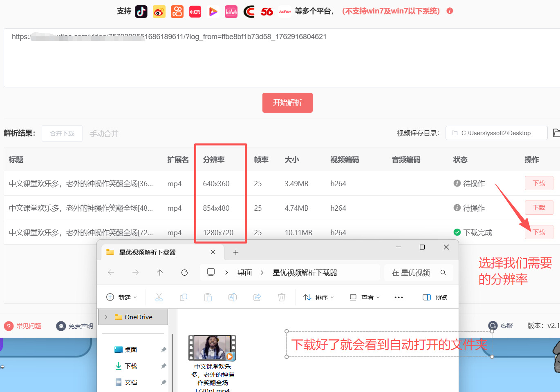Open the 排序 sort dropdown
Image resolution: width=560 pixels, height=392 pixels.
[x=319, y=297]
